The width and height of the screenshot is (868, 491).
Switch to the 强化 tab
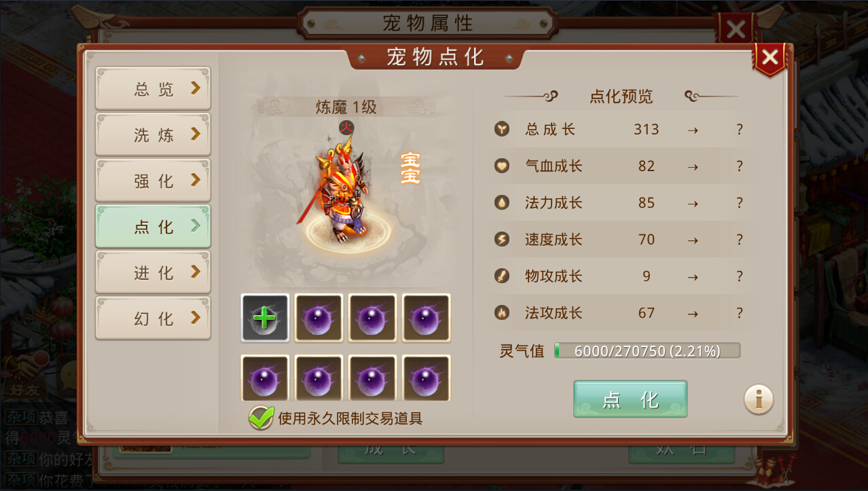[153, 181]
